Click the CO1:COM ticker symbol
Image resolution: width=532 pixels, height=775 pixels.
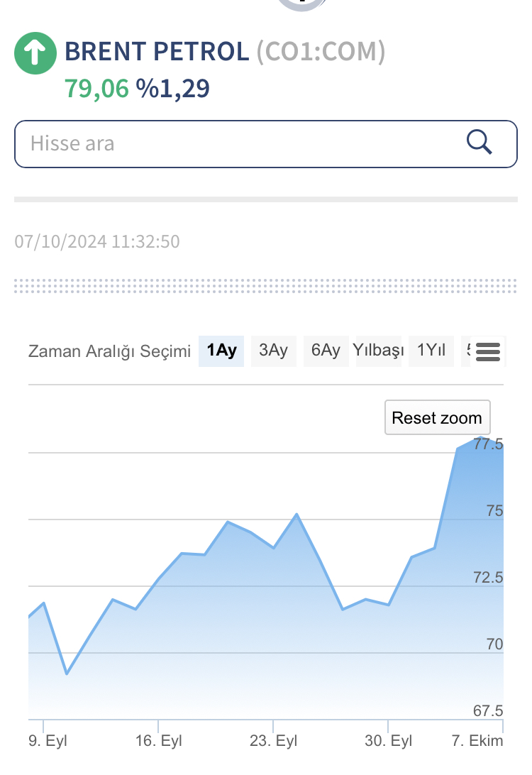click(321, 52)
